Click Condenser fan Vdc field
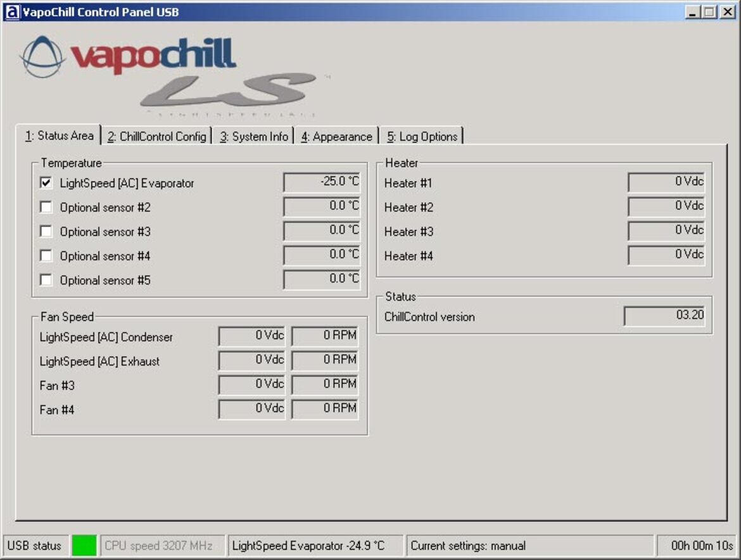The image size is (741, 560). pos(252,336)
